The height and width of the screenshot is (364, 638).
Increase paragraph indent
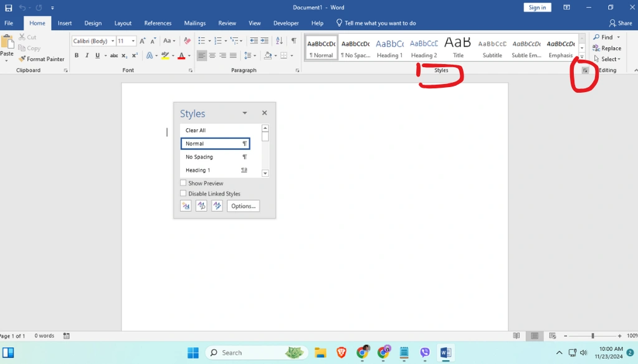[264, 40]
